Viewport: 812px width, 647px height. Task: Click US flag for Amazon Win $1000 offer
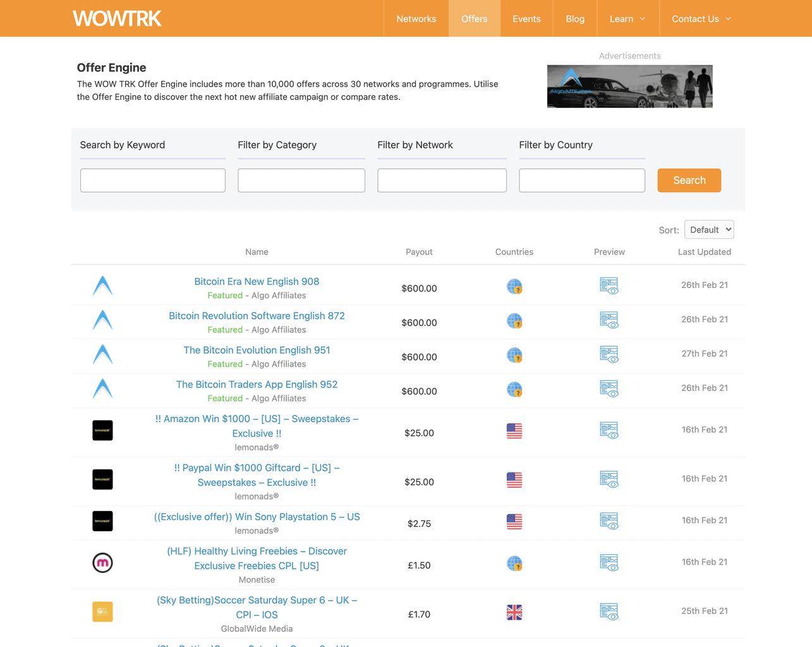(x=514, y=431)
